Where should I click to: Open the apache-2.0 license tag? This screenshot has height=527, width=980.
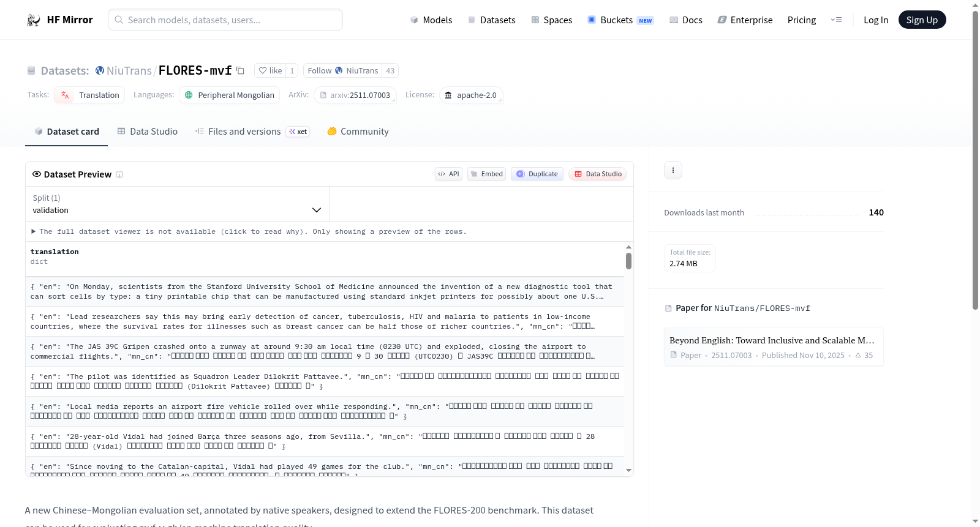(471, 95)
